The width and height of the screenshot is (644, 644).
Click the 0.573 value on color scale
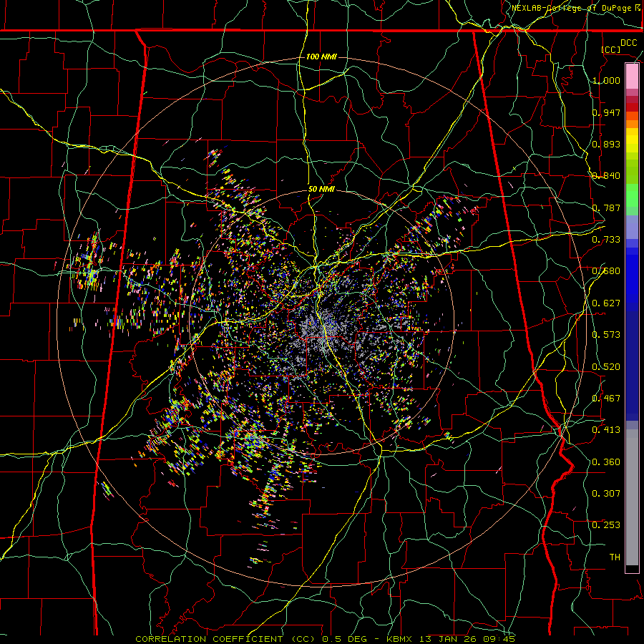pyautogui.click(x=606, y=335)
